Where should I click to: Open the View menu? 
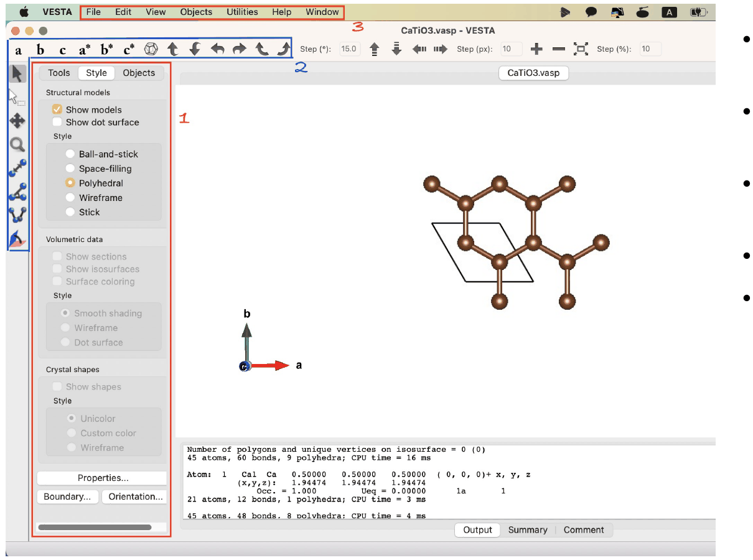[x=156, y=12]
